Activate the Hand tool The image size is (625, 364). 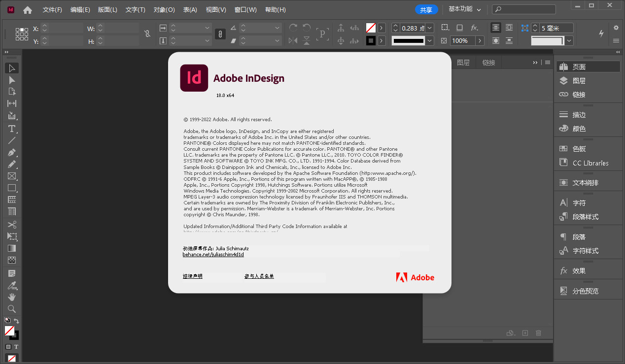12,297
